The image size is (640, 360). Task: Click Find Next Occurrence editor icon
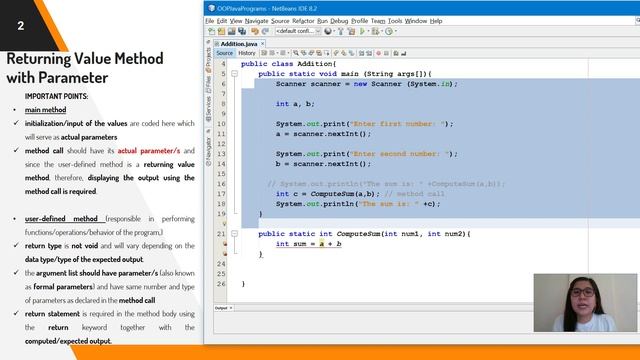click(x=311, y=53)
